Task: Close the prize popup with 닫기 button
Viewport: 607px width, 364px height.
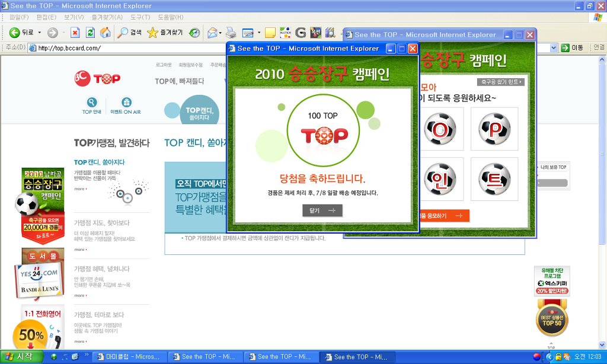Action: click(322, 210)
